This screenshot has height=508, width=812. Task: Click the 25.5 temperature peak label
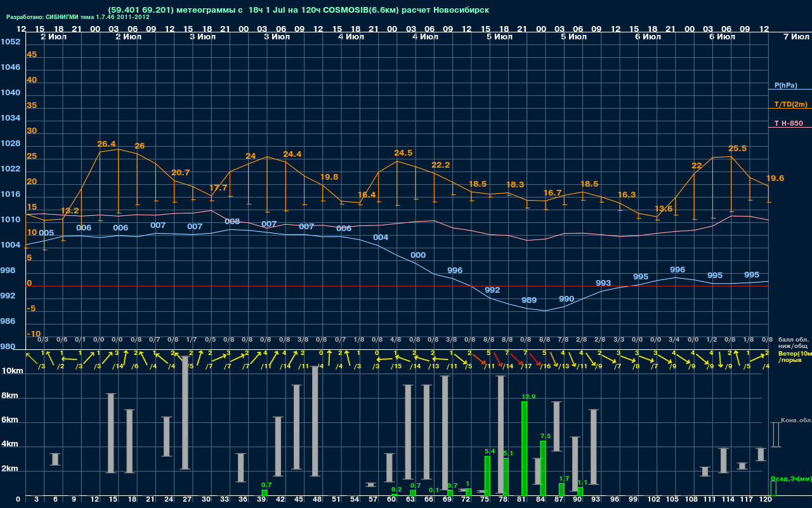(738, 149)
